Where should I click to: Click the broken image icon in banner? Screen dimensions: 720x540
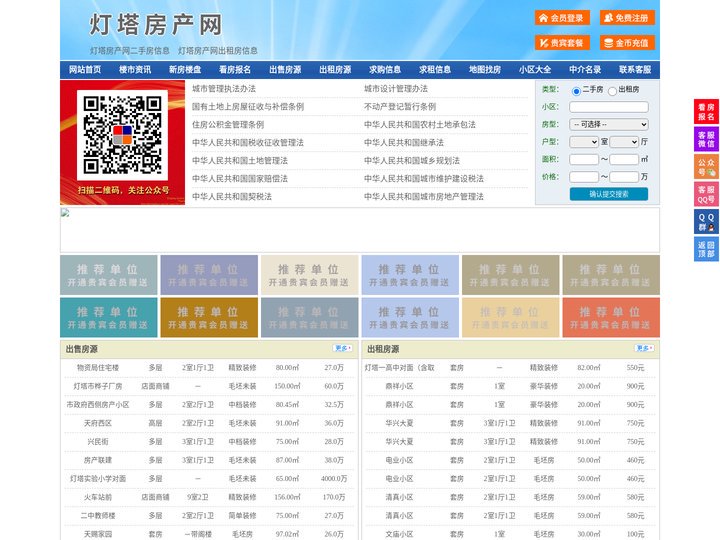65,213
